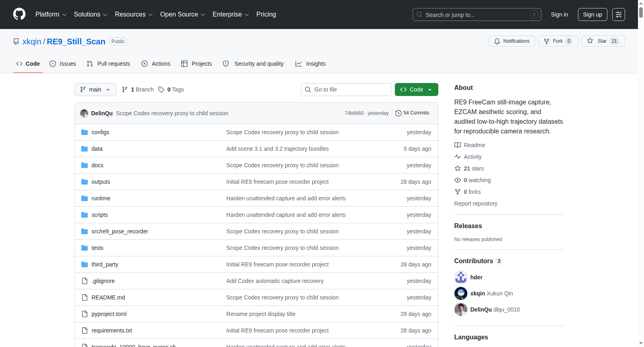Switch to the Security and quality tab

pos(253,64)
